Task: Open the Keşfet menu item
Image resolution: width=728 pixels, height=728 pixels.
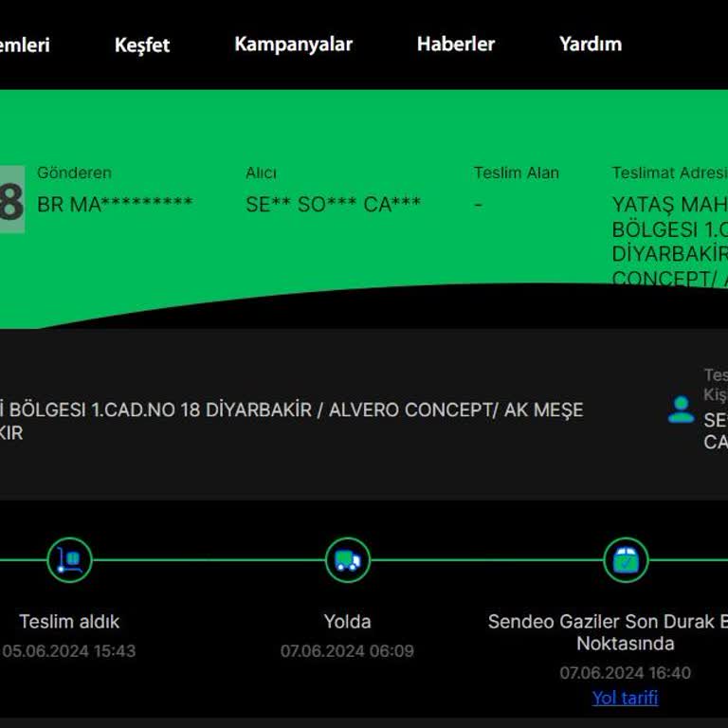Action: click(x=142, y=45)
